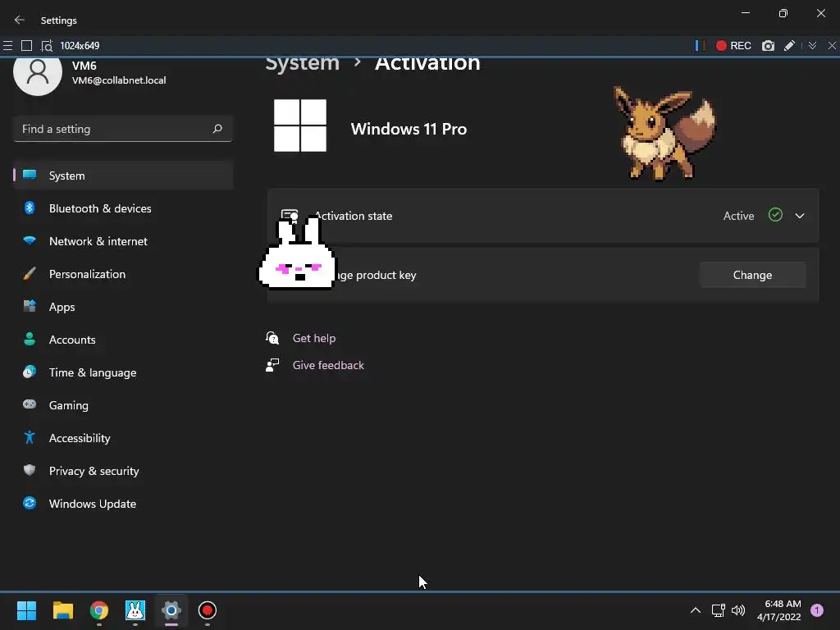This screenshot has width=840, height=630.
Task: Focus the Find a setting search box
Action: tap(123, 129)
